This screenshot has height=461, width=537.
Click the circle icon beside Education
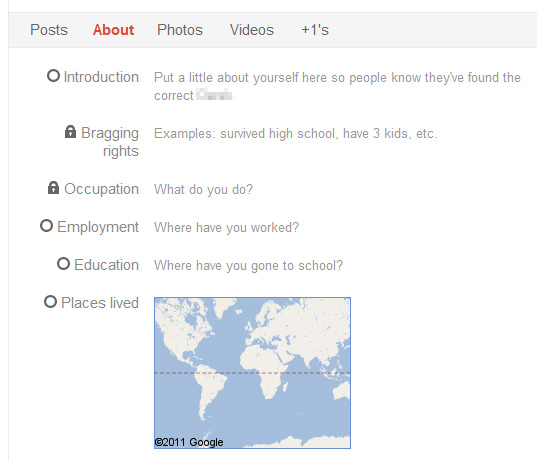(x=63, y=264)
